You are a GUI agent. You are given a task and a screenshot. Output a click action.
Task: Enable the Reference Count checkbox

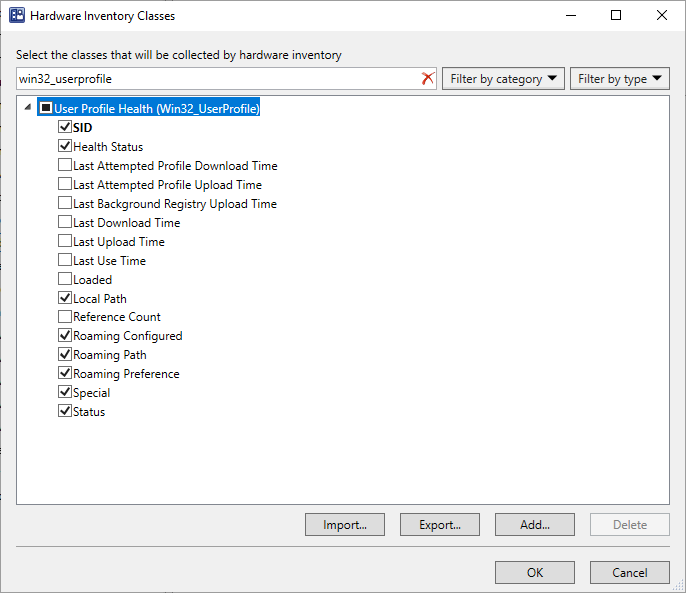click(65, 316)
